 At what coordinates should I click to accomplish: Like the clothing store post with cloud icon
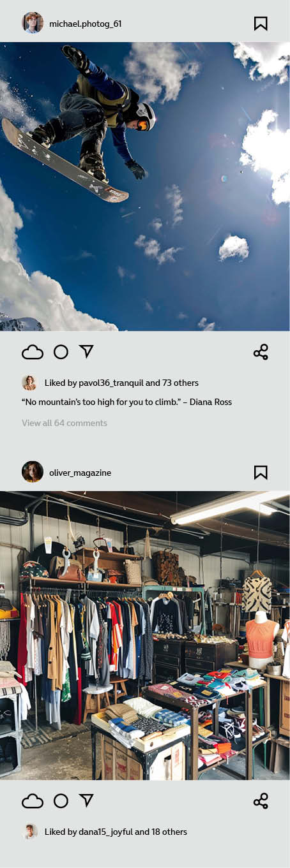pyautogui.click(x=33, y=801)
